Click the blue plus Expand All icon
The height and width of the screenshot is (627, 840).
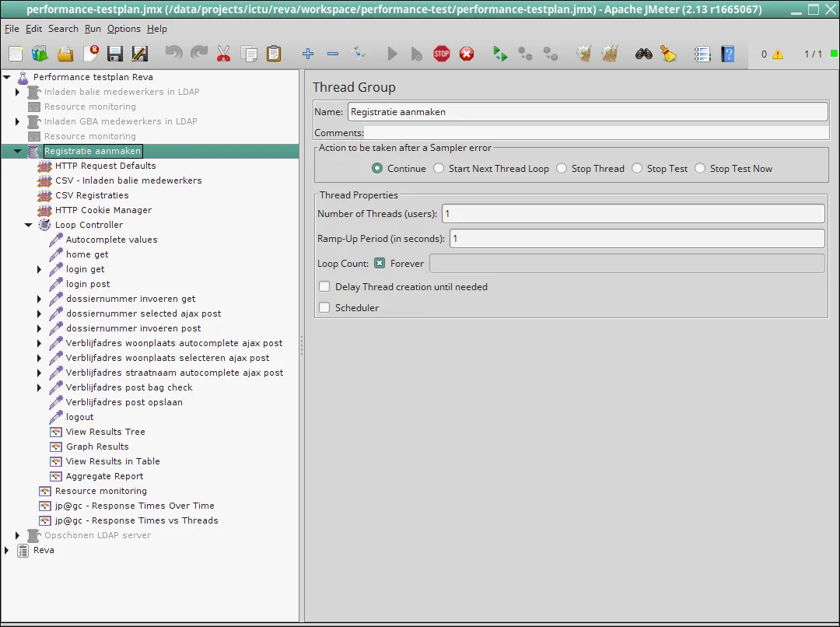(307, 54)
